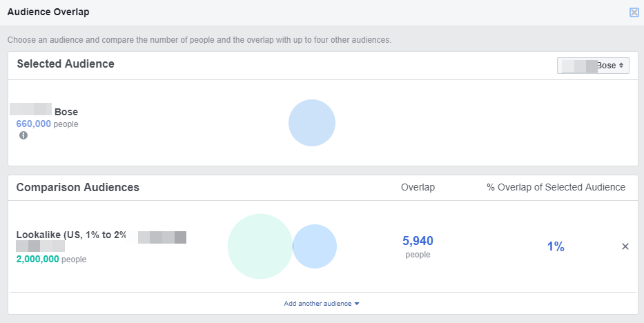The image size is (644, 323).
Task: Click the Selected Audience section heading
Action: point(66,64)
